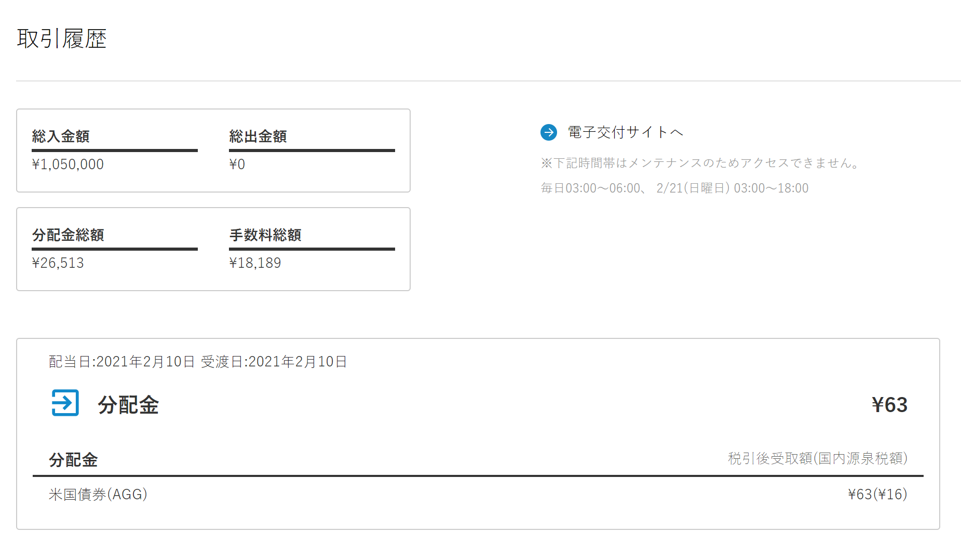Click the large 分配金 transaction title
Image resolution: width=961 pixels, height=560 pixels.
(128, 405)
